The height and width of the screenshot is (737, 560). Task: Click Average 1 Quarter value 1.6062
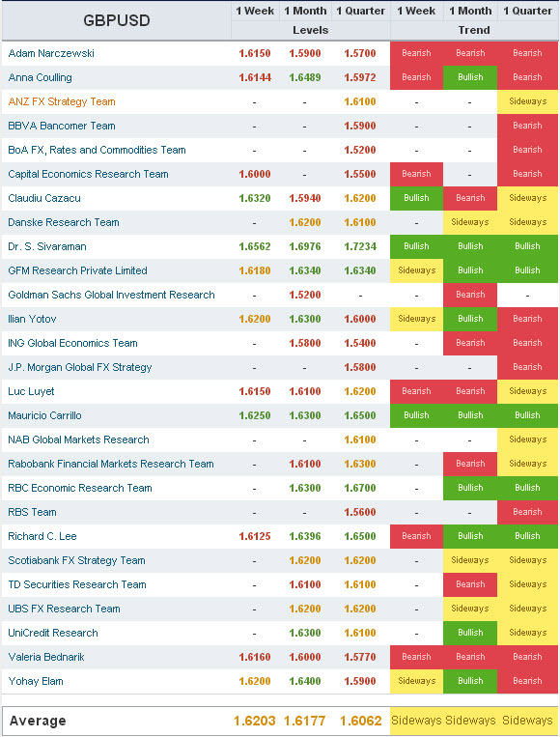(x=361, y=721)
